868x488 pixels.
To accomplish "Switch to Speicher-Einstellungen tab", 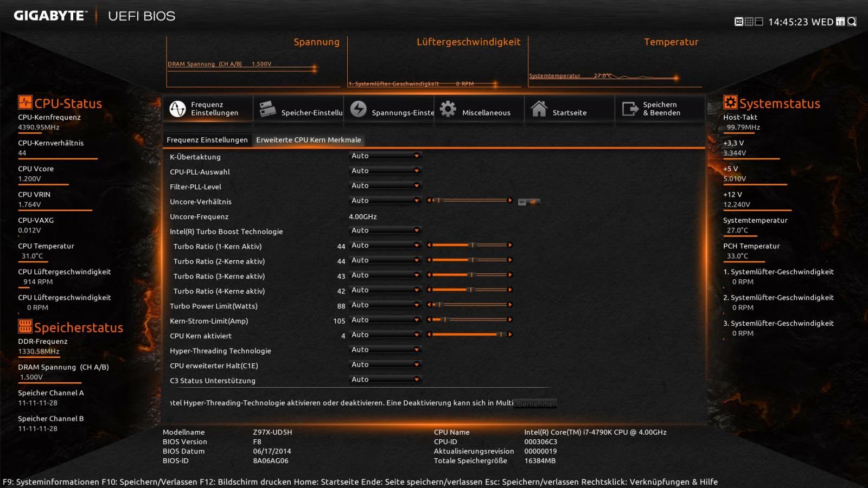I will (x=298, y=108).
